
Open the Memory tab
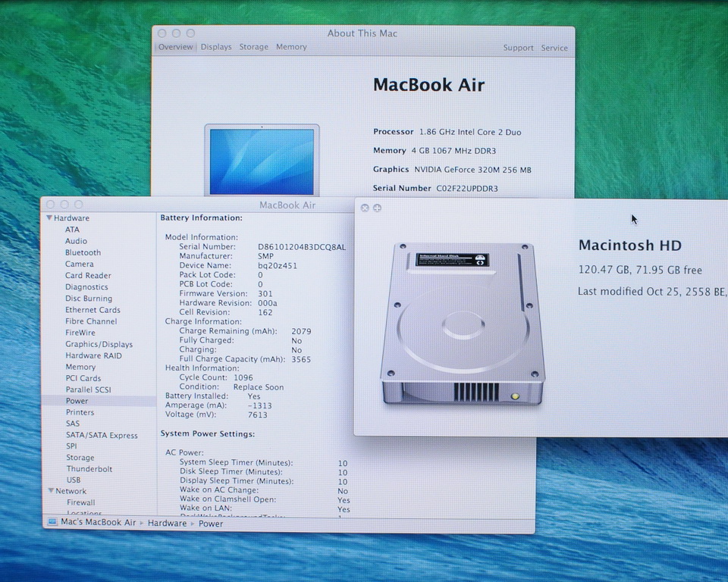291,47
